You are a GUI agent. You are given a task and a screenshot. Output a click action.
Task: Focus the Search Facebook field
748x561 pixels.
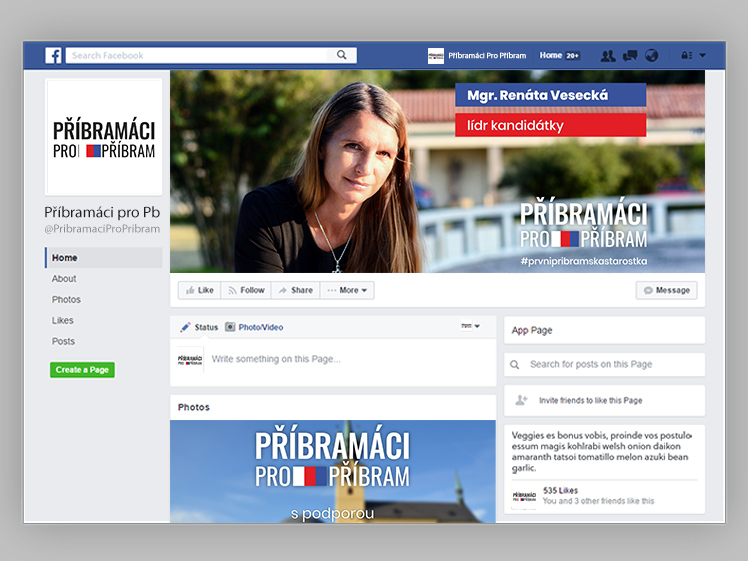[211, 55]
